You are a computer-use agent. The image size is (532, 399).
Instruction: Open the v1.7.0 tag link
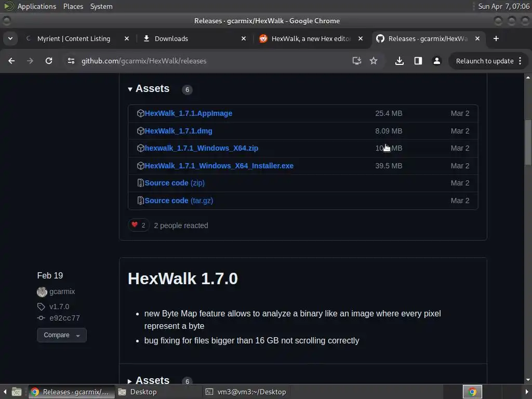click(x=59, y=307)
